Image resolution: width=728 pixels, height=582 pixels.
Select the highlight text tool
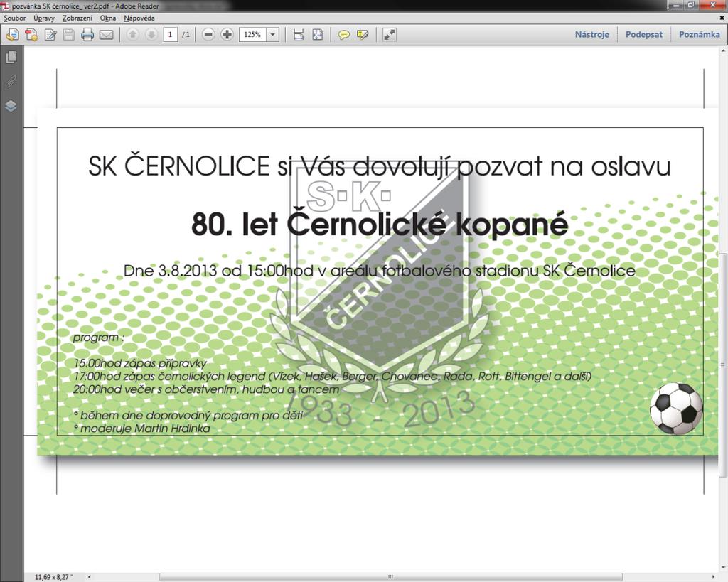click(362, 34)
